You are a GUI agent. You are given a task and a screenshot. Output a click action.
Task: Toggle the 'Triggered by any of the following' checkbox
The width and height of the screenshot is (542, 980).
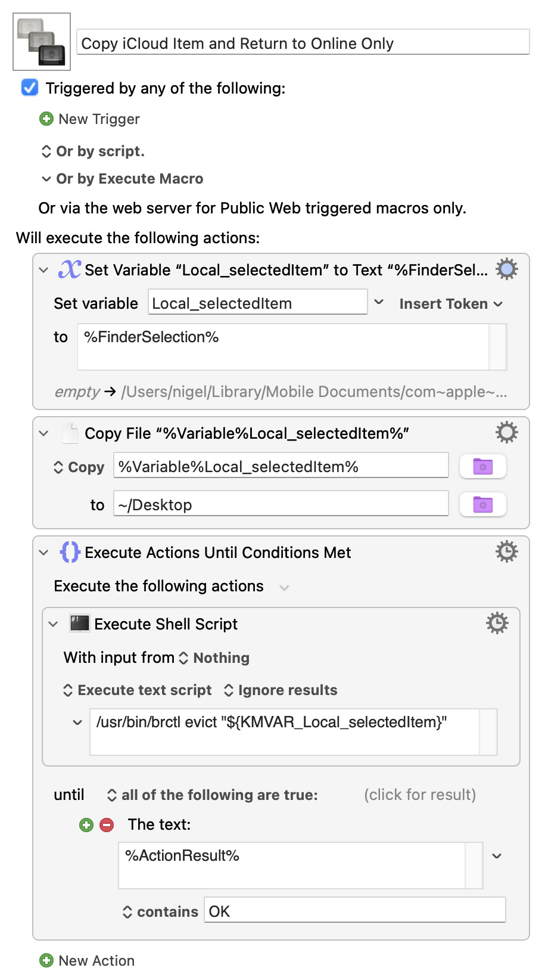(x=30, y=88)
